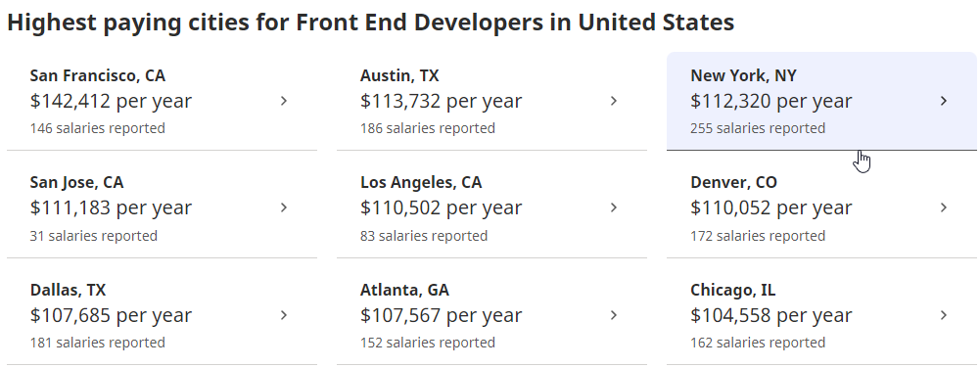Click chevron arrow beside San Jose salary

pyautogui.click(x=284, y=207)
